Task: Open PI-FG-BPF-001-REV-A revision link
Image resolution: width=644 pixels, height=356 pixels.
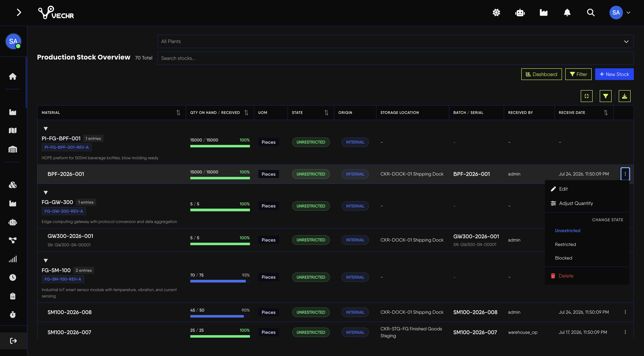Action: [x=67, y=147]
